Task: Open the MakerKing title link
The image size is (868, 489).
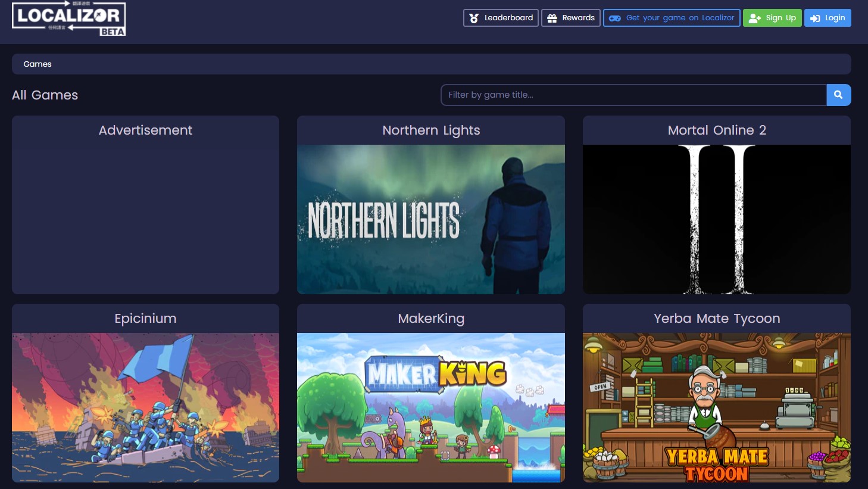Action: point(431,319)
